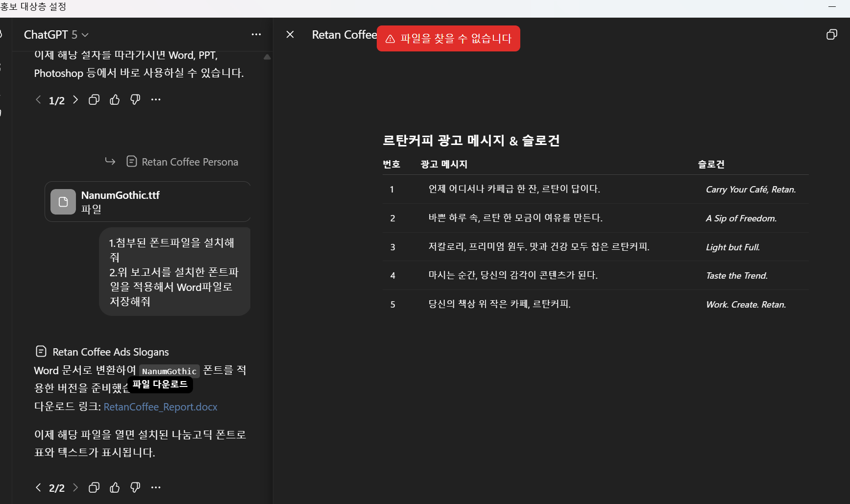Go to next response beside 2/2
Image resolution: width=850 pixels, height=504 pixels.
75,487
